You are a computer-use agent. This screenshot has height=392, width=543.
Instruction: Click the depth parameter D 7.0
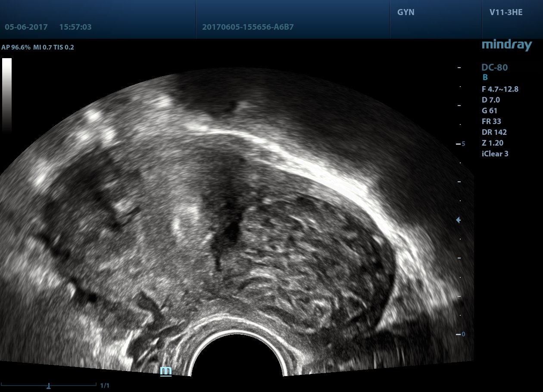(491, 100)
